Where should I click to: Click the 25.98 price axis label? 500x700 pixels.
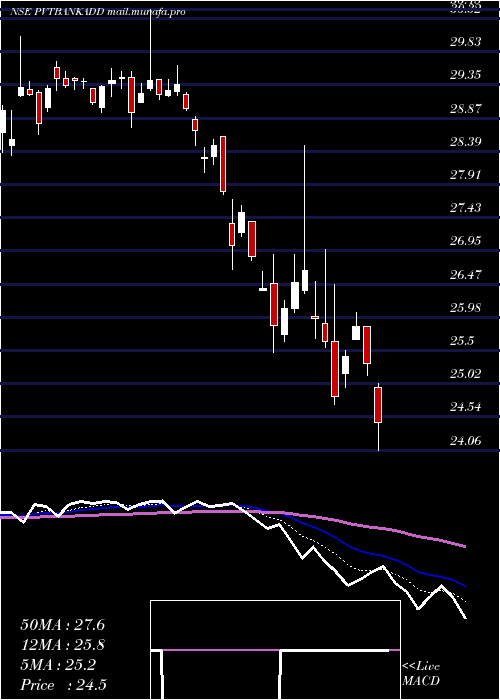[x=465, y=308]
